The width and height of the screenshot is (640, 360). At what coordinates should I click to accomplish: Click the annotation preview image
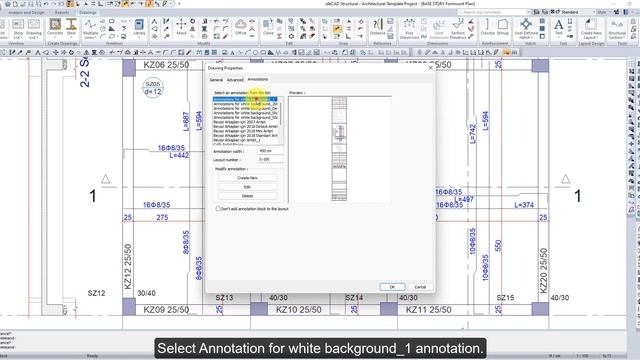tap(339, 149)
